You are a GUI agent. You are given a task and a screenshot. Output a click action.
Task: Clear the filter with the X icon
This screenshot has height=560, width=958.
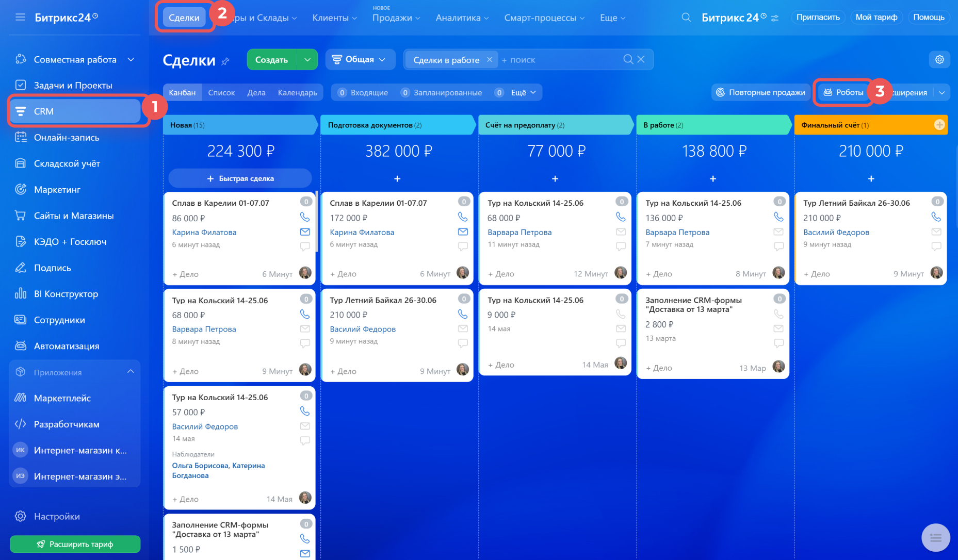coord(641,59)
